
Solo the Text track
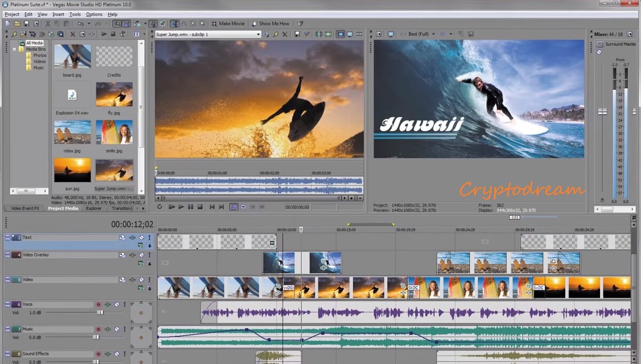tap(150, 238)
